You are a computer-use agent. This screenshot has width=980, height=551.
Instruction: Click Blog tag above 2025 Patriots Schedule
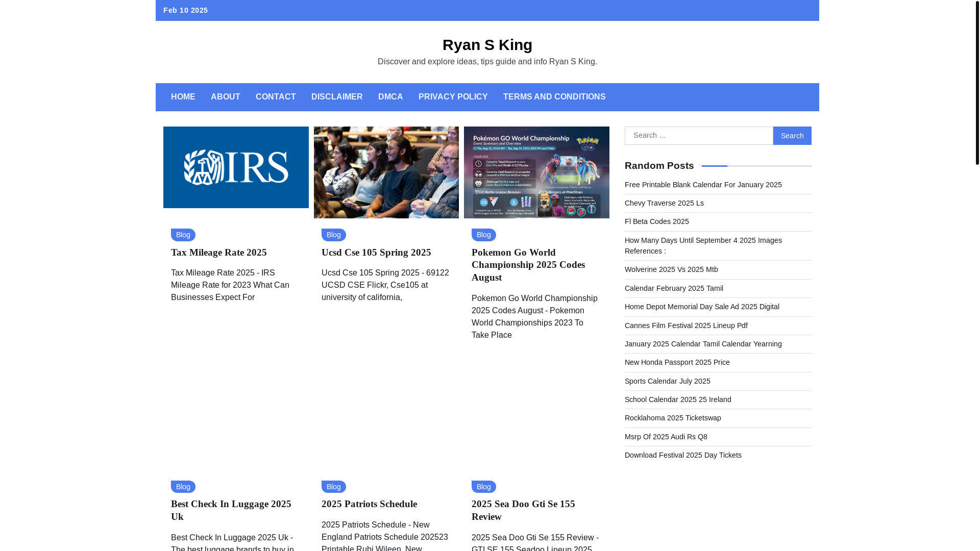click(x=334, y=487)
